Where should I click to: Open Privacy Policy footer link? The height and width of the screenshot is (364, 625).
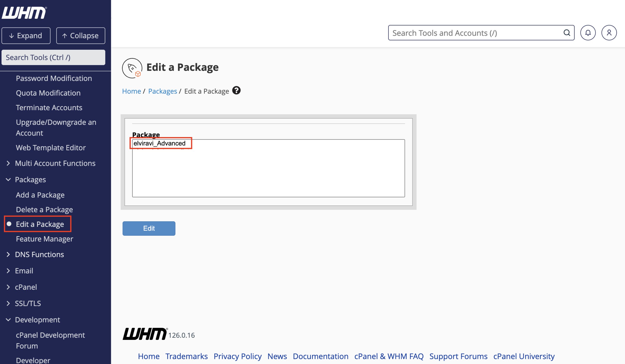pyautogui.click(x=237, y=356)
